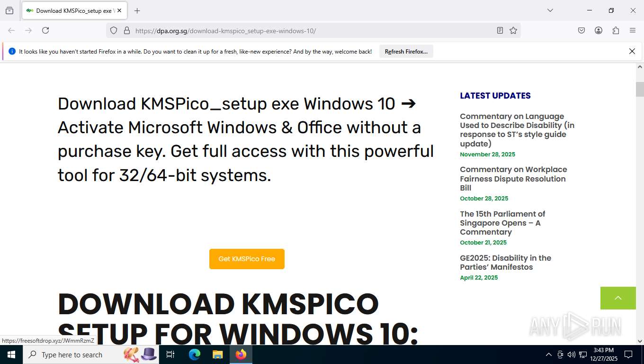Open The 15th Parliament of Singapore Opens article
The height and width of the screenshot is (364, 644).
(502, 223)
